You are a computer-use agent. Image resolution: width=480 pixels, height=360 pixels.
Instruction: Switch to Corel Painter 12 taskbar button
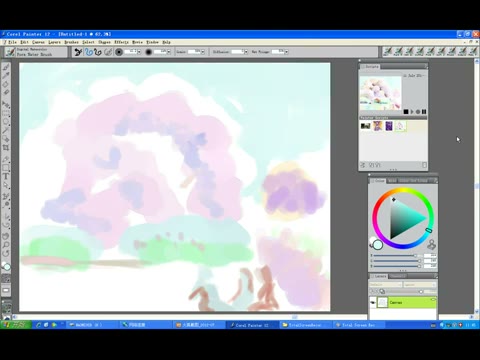click(x=252, y=325)
